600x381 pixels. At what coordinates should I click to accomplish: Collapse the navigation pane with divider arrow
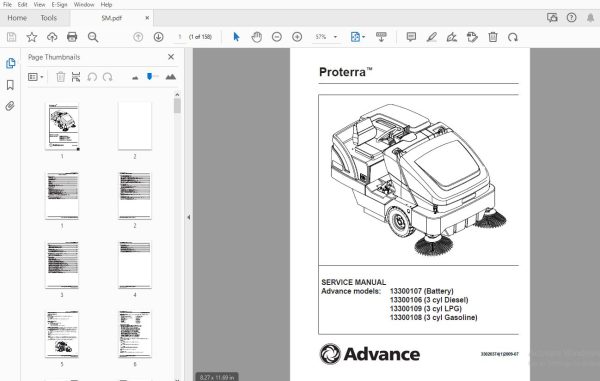189,217
